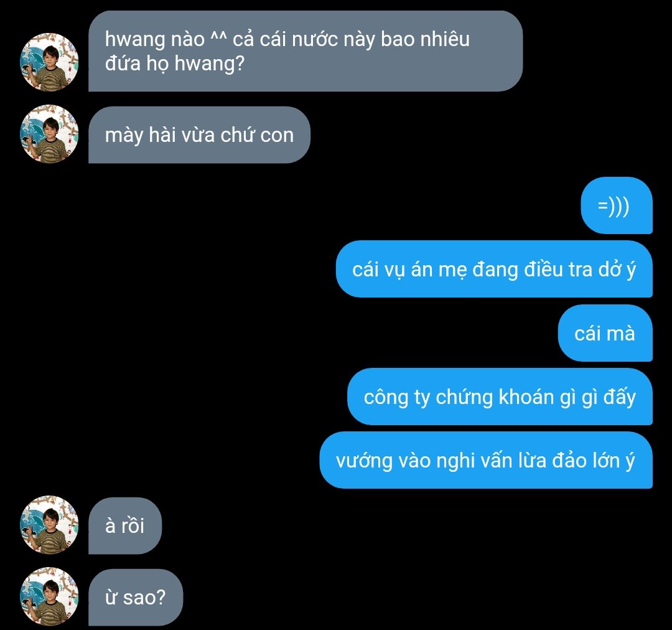Click message "vướng vào nghi vấn lừa đảo lớn ý"
This screenshot has height=630, width=672.
(486, 460)
